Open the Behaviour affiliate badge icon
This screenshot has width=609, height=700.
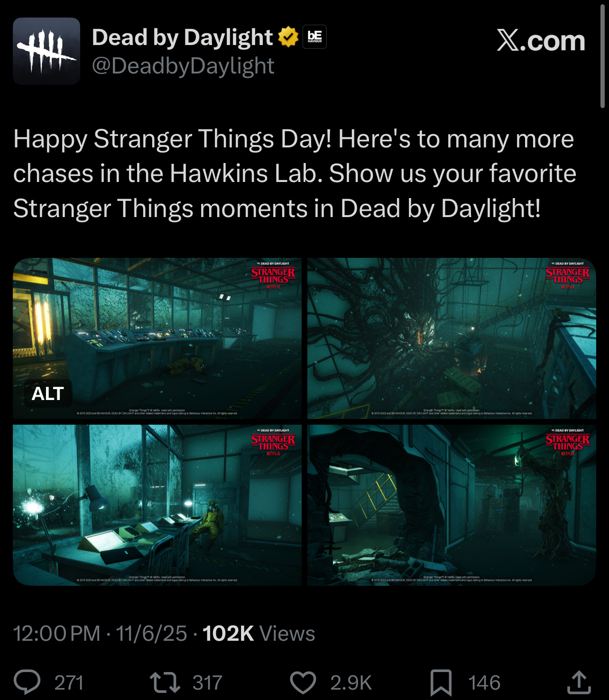pos(314,37)
